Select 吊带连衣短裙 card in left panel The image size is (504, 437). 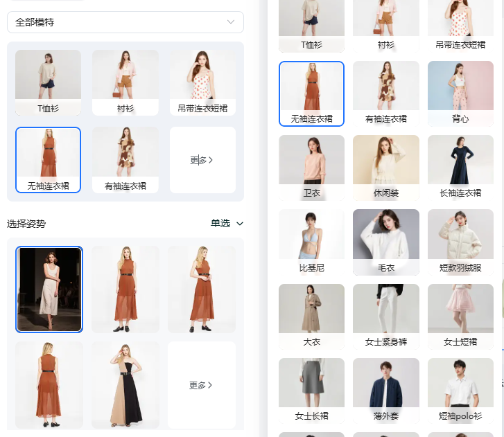click(x=202, y=82)
